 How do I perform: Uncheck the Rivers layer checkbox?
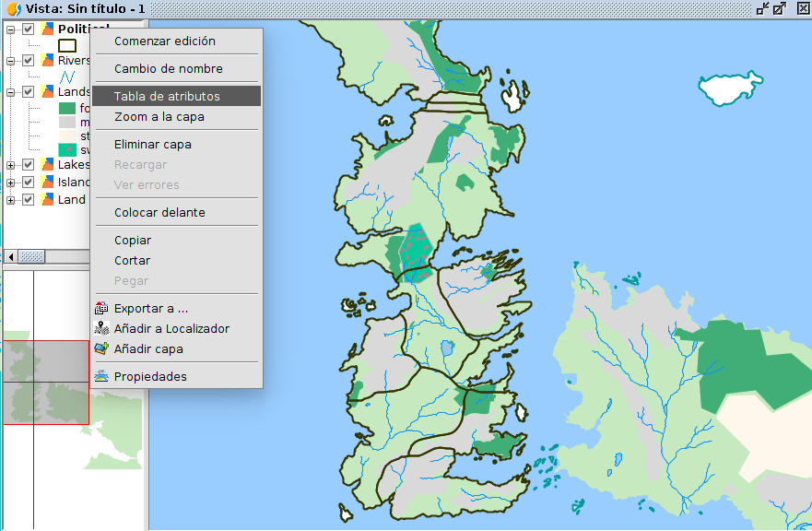point(29,61)
